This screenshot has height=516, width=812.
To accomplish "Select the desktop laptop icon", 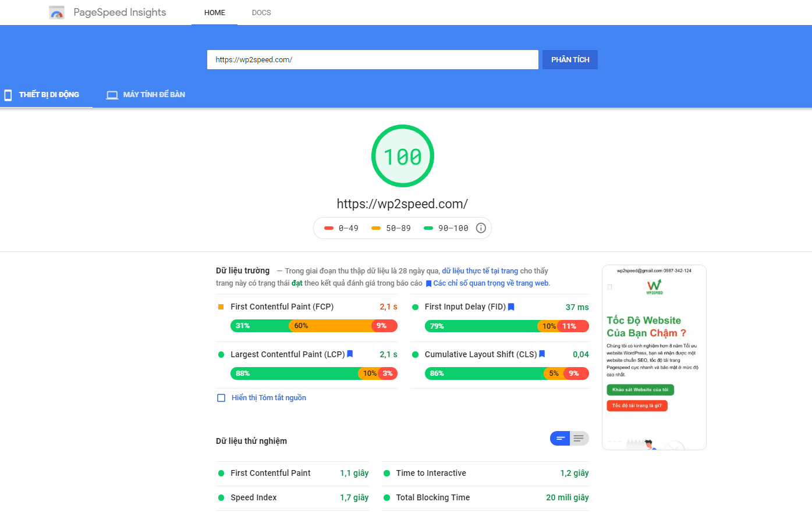I will [x=112, y=95].
